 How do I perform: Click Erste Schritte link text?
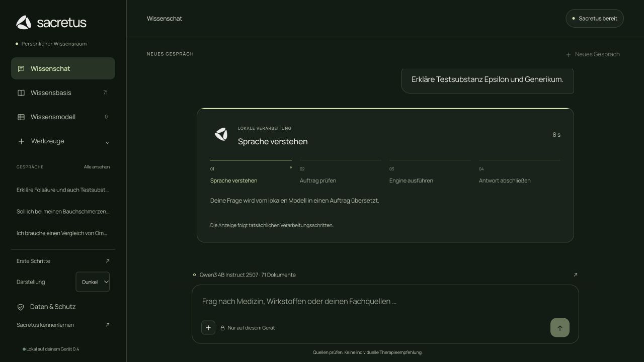[33, 261]
